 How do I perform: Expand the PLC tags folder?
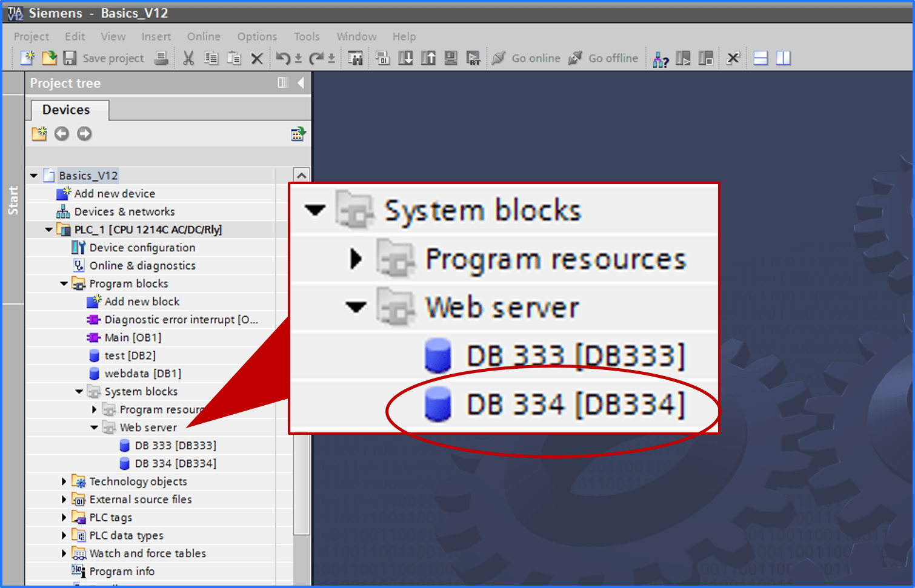(x=64, y=517)
